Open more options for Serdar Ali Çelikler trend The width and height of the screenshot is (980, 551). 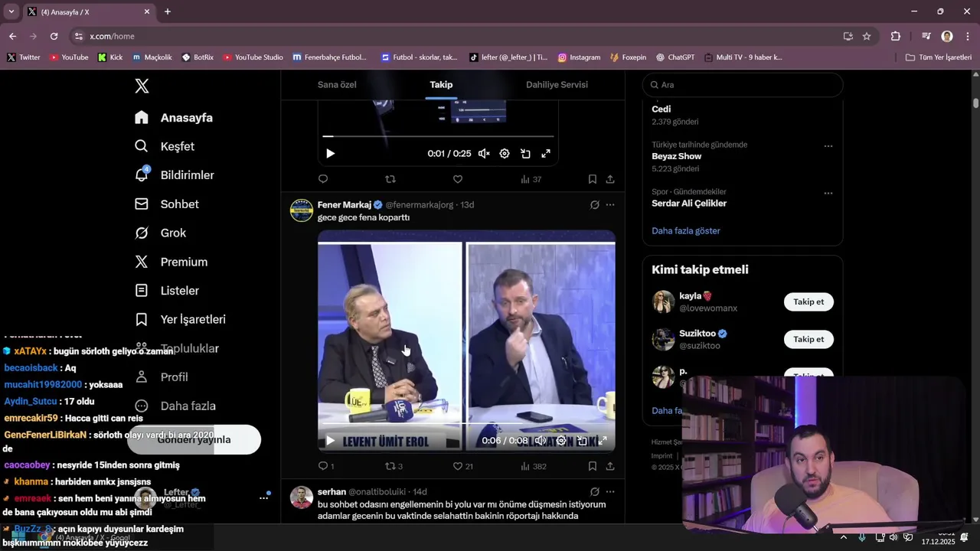point(828,193)
